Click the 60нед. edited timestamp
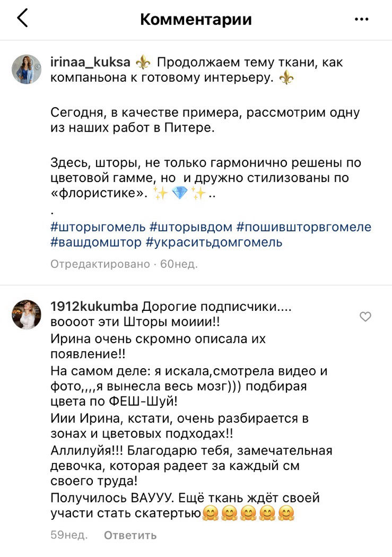The image size is (392, 557). [179, 264]
